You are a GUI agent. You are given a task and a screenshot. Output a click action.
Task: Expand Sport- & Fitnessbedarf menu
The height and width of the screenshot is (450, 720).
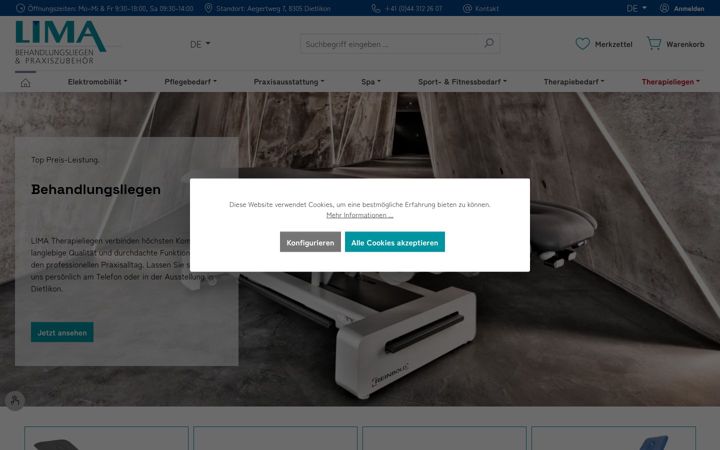tap(462, 82)
